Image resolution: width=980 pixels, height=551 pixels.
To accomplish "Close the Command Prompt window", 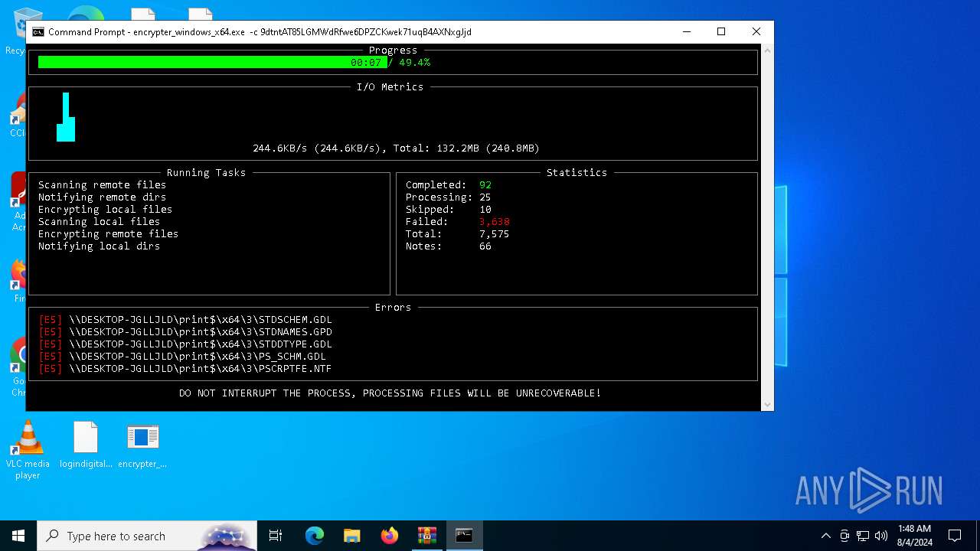I will [756, 32].
